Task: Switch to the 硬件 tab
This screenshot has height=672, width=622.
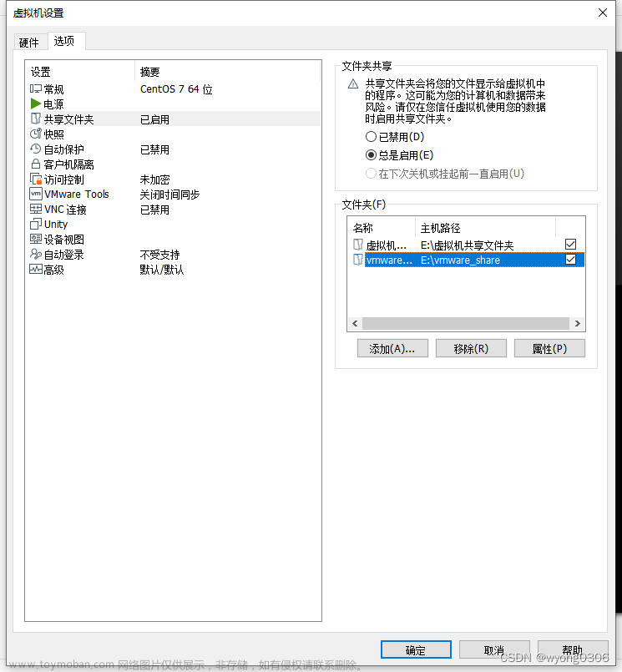Action: click(x=29, y=42)
